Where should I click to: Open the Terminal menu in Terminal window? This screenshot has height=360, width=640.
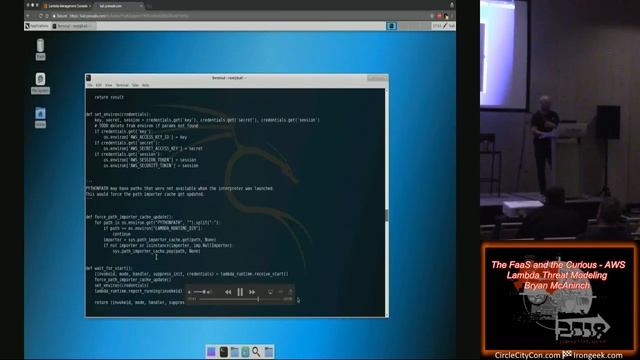tap(122, 85)
